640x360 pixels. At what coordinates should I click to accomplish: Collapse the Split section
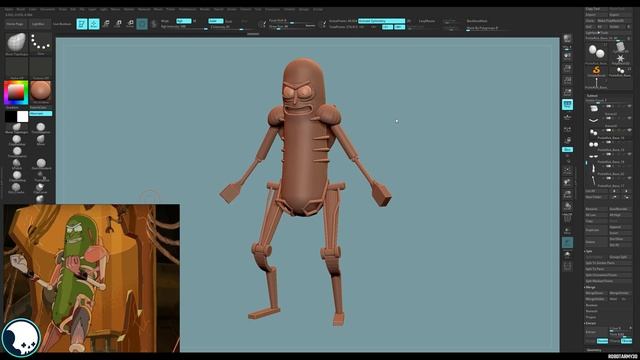tap(589, 251)
